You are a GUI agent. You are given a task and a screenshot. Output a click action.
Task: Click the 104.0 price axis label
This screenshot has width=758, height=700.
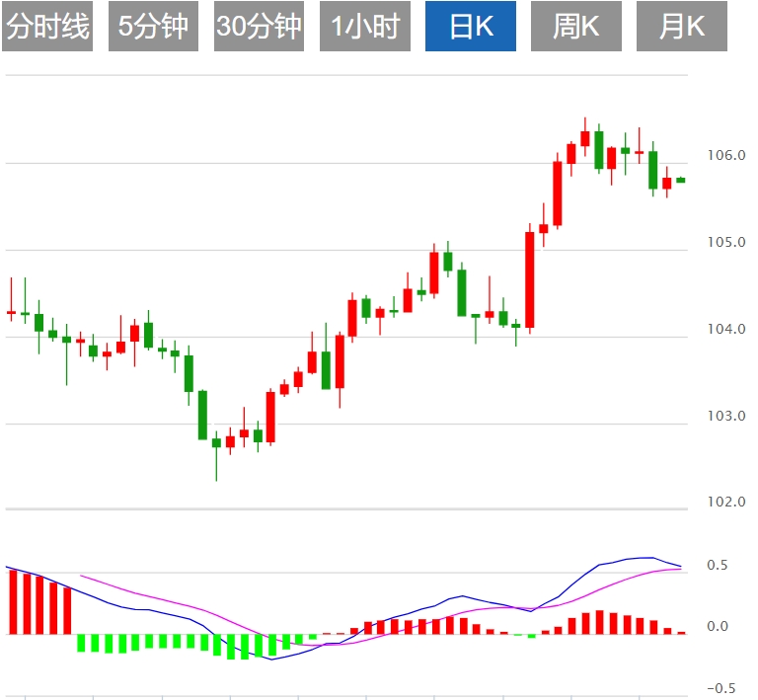(x=726, y=329)
